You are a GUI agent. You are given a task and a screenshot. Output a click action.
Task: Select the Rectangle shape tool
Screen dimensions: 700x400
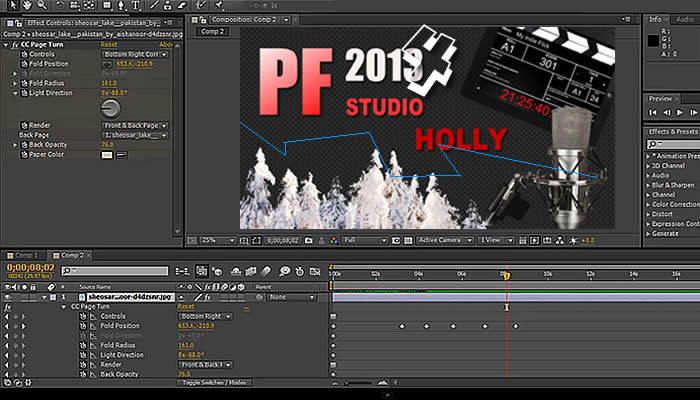[107, 5]
